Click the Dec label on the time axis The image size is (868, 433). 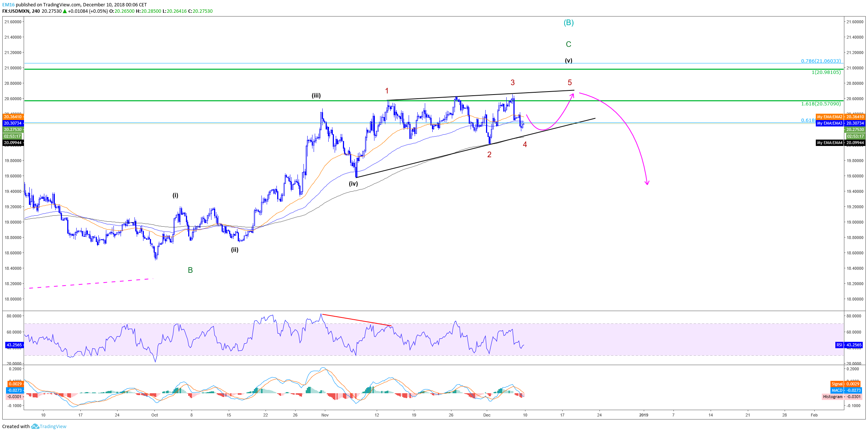[x=487, y=415]
